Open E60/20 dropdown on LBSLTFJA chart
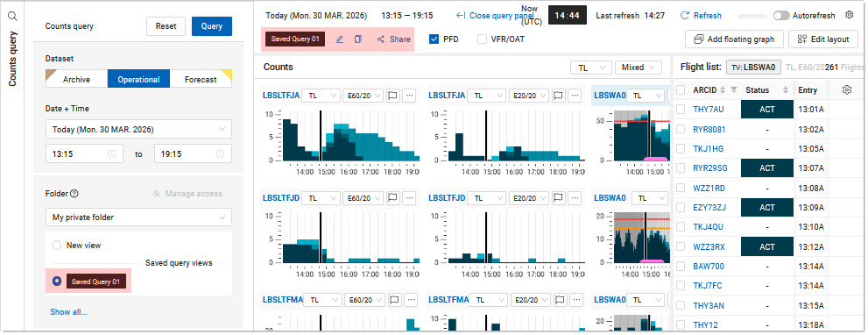Viewport: 868px width, 335px height. [x=363, y=96]
